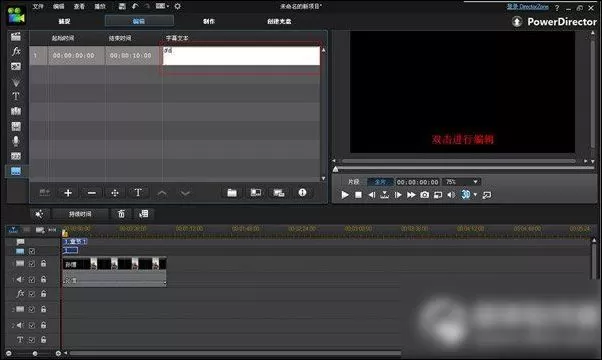
Task: Lock video track 1
Action: pyautogui.click(x=43, y=264)
